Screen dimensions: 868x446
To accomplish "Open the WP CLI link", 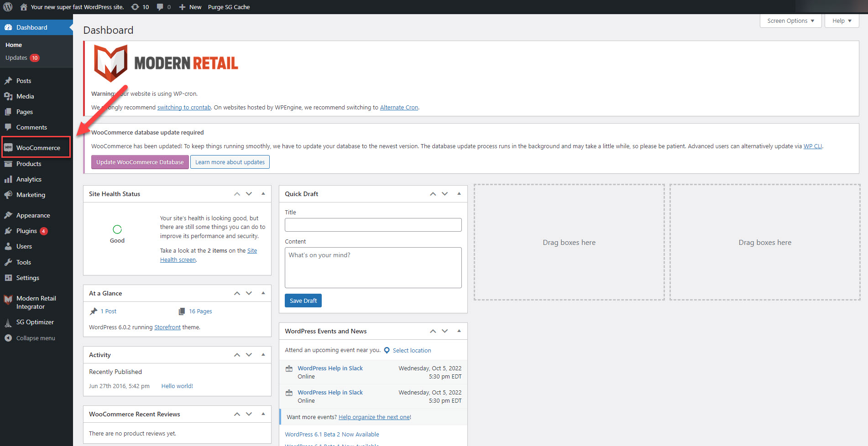I will click(812, 146).
